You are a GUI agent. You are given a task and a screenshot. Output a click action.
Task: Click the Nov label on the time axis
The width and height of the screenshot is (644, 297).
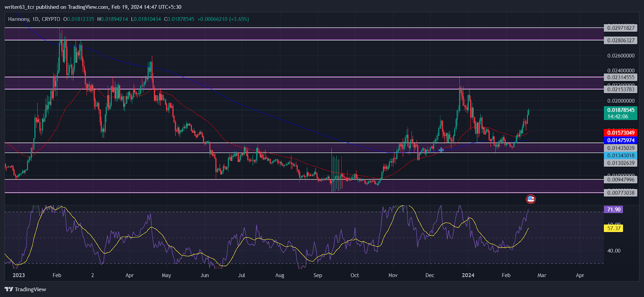pos(393,275)
